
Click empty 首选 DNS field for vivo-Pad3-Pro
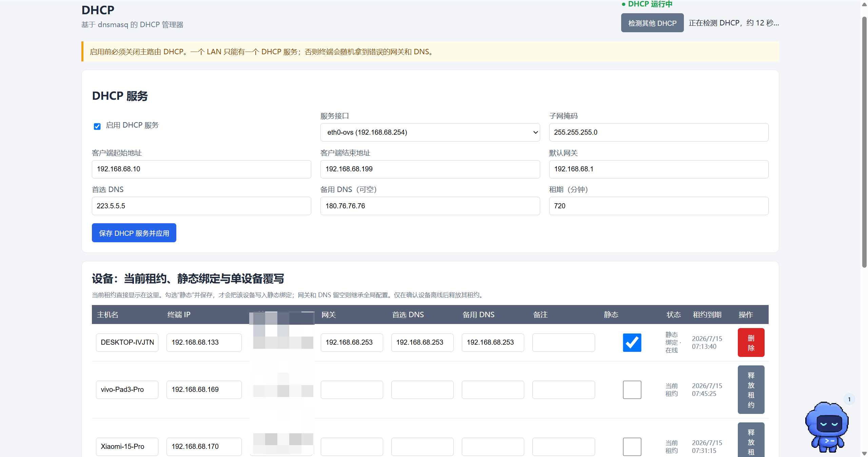422,389
